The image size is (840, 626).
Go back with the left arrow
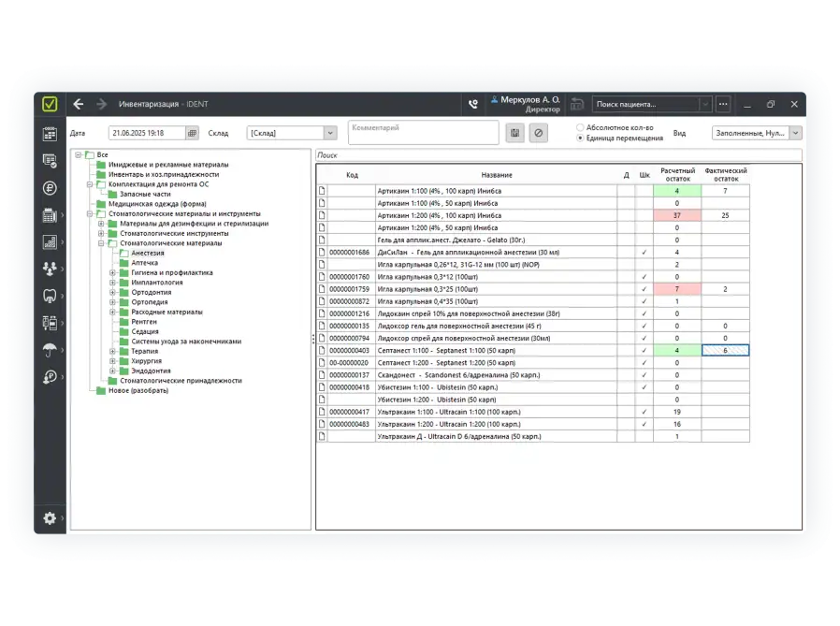(79, 104)
